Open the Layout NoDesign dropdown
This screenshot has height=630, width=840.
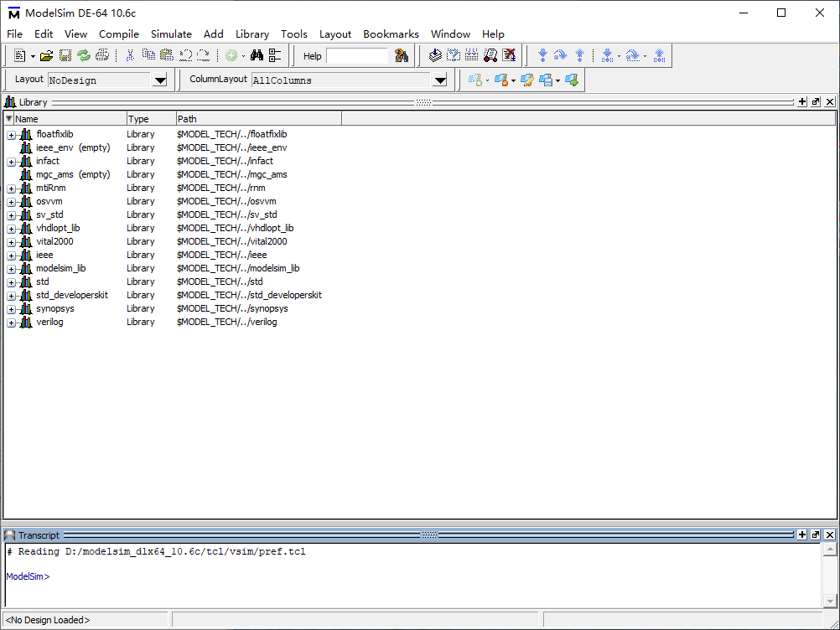pos(160,80)
